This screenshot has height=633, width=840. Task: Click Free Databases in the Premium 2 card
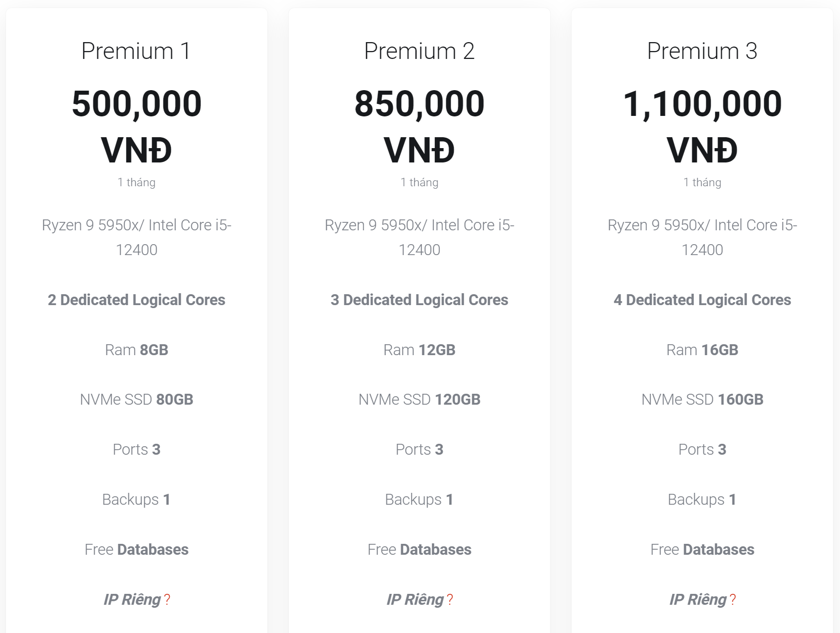pyautogui.click(x=419, y=550)
